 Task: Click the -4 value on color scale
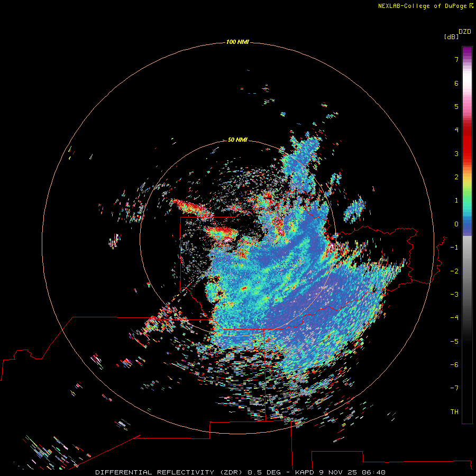tap(454, 318)
